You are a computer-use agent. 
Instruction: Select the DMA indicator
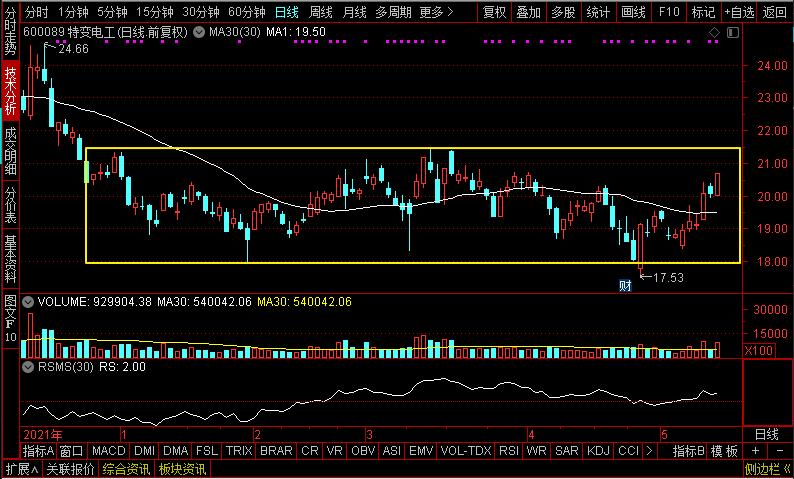coord(176,451)
